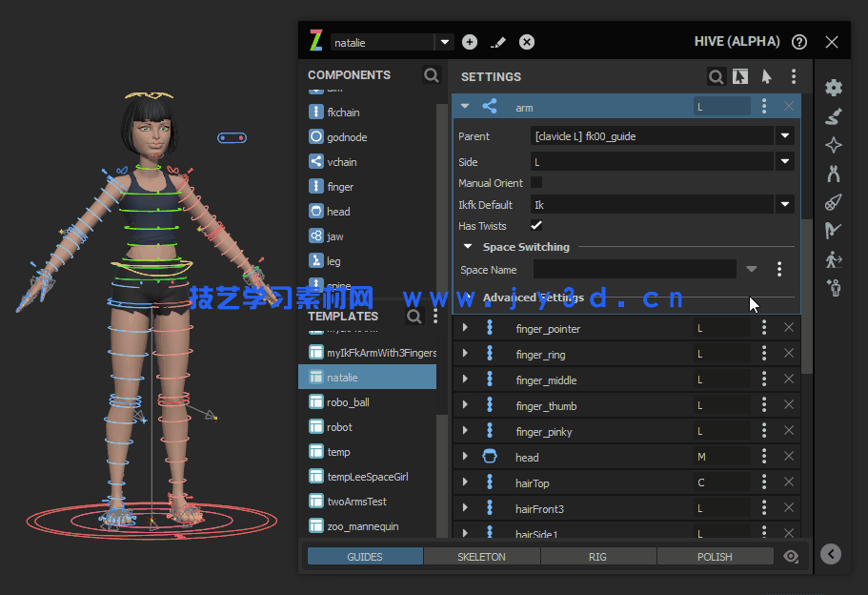Open the Ikfk Default dropdown
The height and width of the screenshot is (595, 868).
coord(785,204)
